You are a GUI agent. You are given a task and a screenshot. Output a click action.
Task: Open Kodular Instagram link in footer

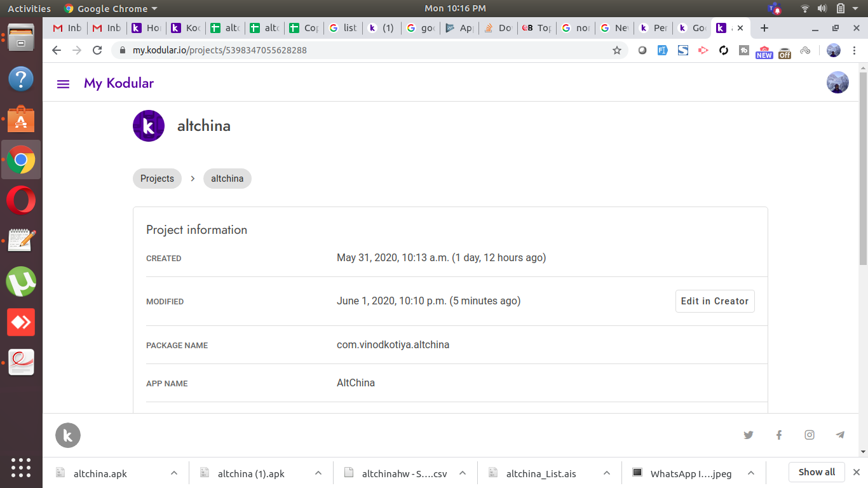point(810,435)
